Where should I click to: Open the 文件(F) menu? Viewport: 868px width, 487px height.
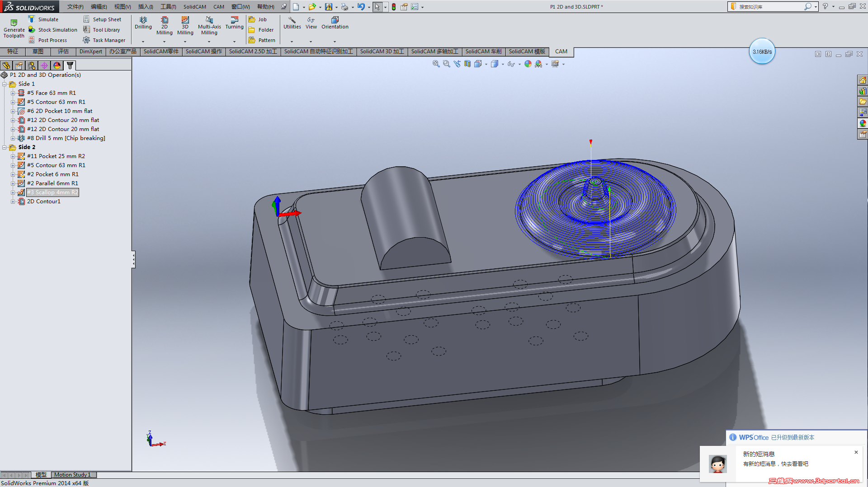pyautogui.click(x=75, y=7)
